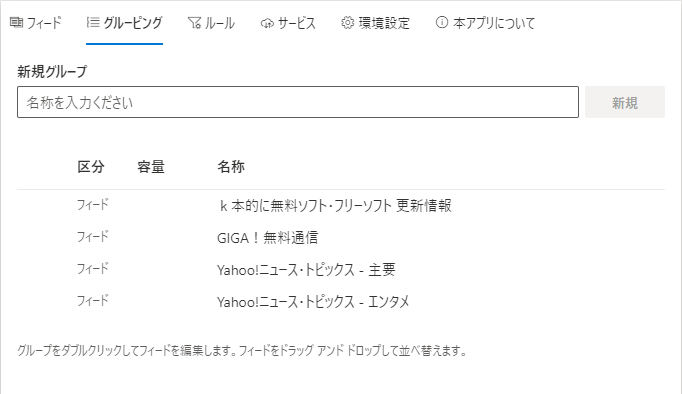This screenshot has width=682, height=394.
Task: Sort by the 名称 column header
Action: 231,167
